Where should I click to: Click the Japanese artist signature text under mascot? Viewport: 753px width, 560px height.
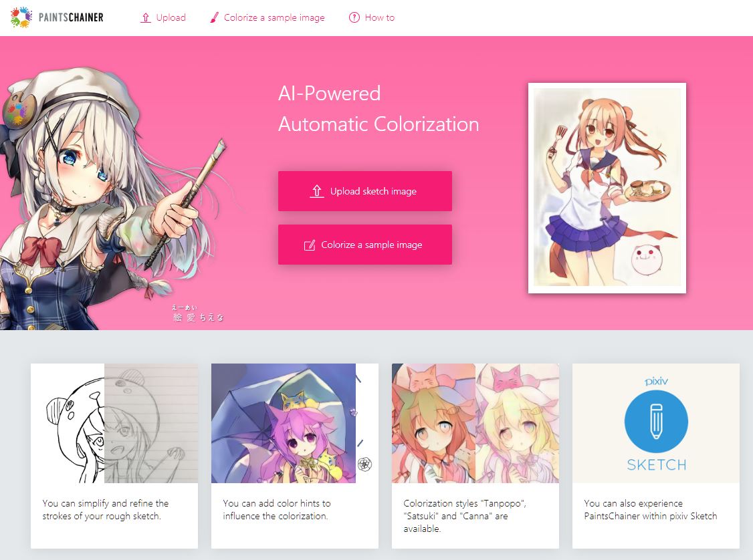(198, 313)
